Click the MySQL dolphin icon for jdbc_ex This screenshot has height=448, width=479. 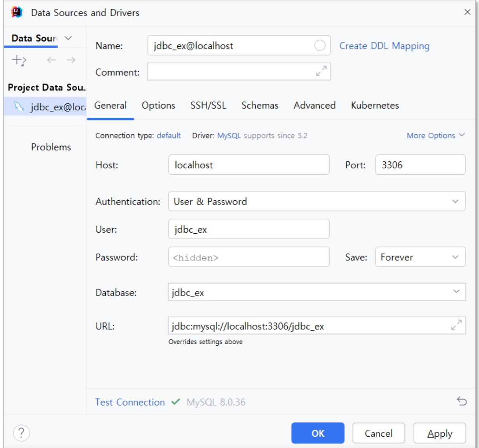tap(19, 106)
